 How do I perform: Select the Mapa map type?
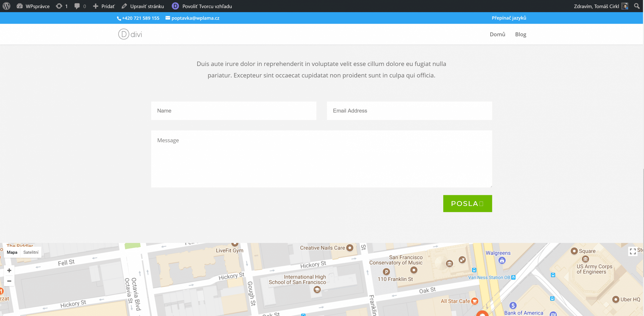(12, 252)
